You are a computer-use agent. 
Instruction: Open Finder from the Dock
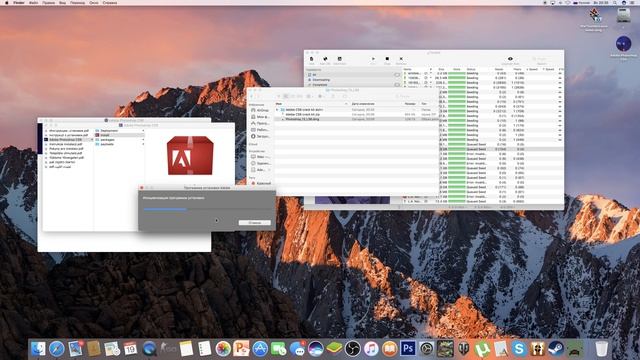tap(38, 349)
